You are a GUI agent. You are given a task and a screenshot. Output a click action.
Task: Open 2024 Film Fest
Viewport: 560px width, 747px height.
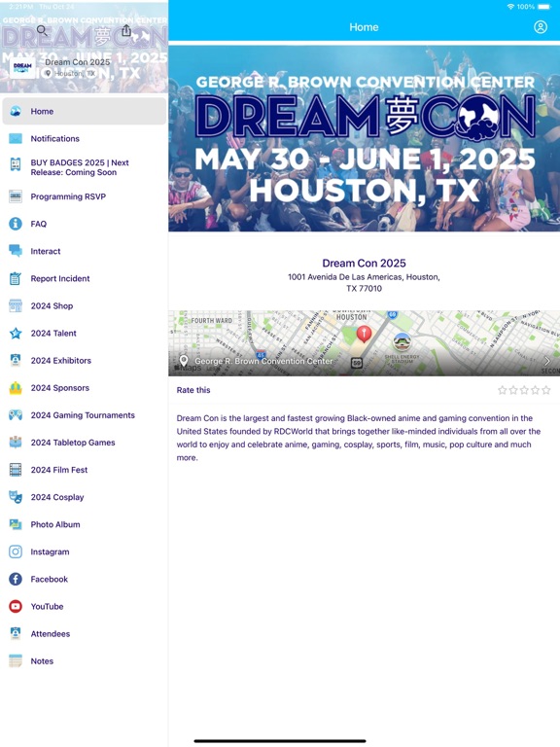pyautogui.click(x=85, y=470)
